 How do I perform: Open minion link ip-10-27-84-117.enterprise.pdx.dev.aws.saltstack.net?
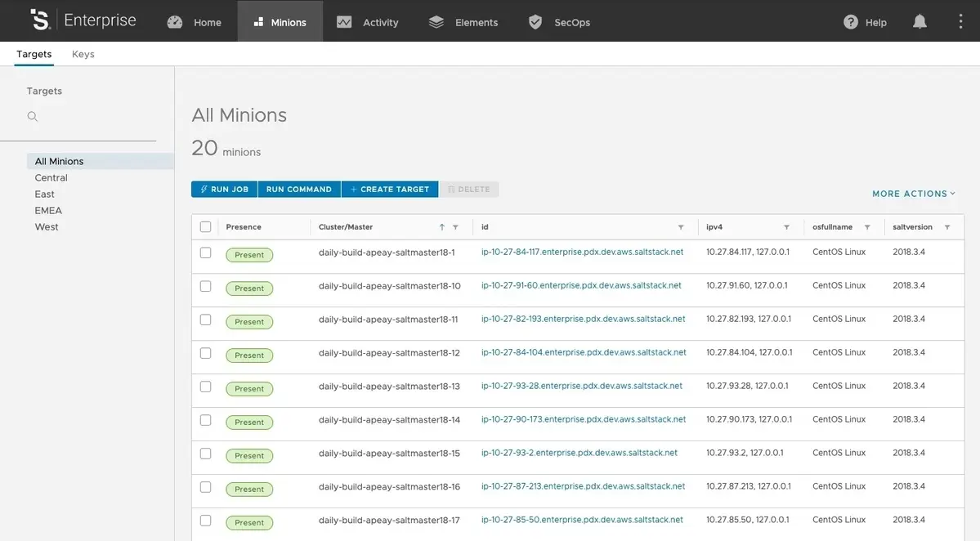pos(582,252)
